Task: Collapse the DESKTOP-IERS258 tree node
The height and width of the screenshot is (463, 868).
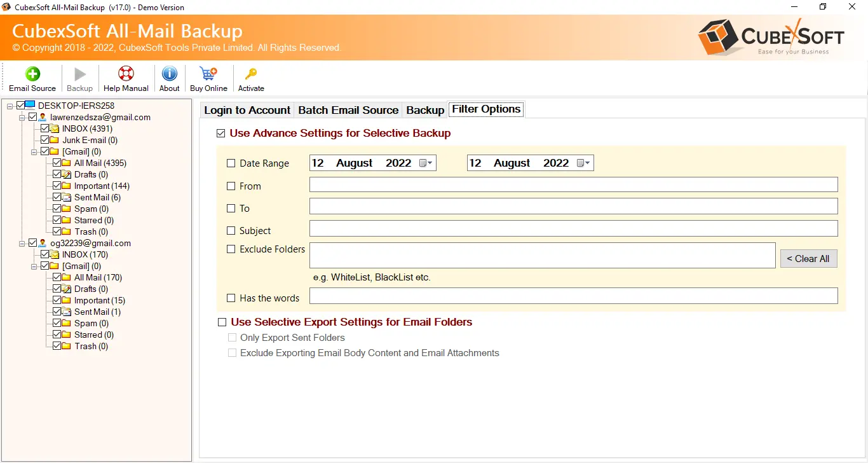Action: coord(10,106)
